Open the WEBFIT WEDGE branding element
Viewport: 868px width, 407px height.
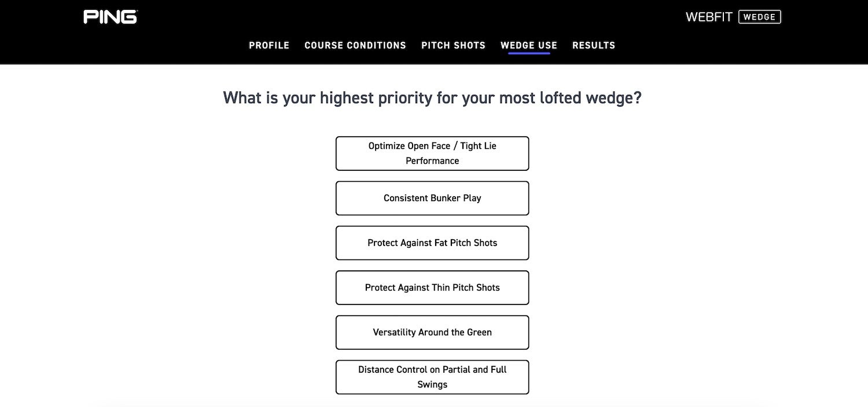click(733, 17)
